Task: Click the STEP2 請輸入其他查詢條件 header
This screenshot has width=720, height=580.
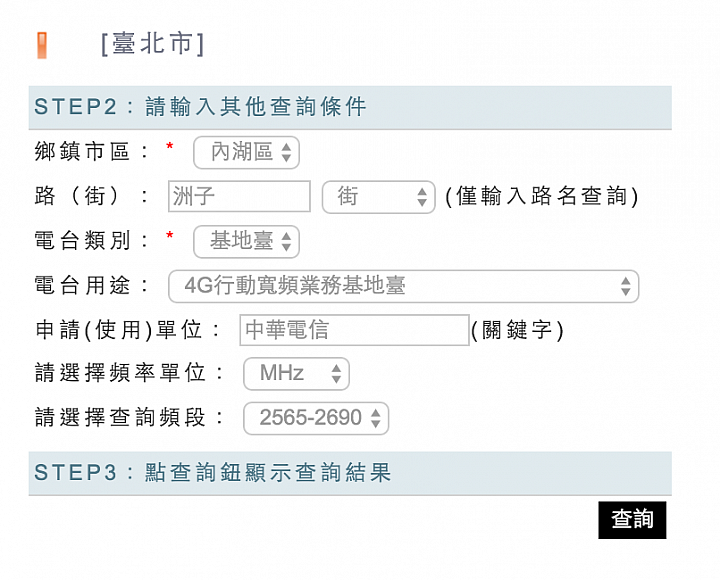Action: pos(350,107)
